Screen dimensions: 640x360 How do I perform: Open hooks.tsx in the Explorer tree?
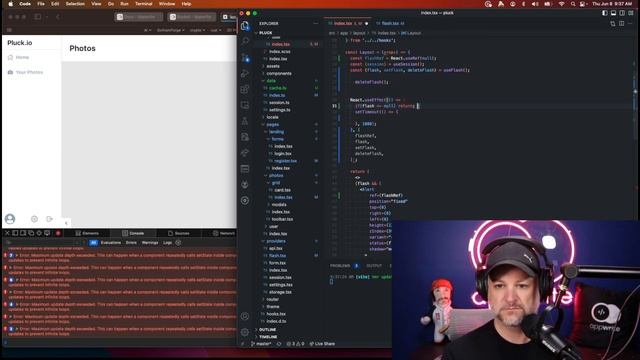pyautogui.click(x=276, y=314)
